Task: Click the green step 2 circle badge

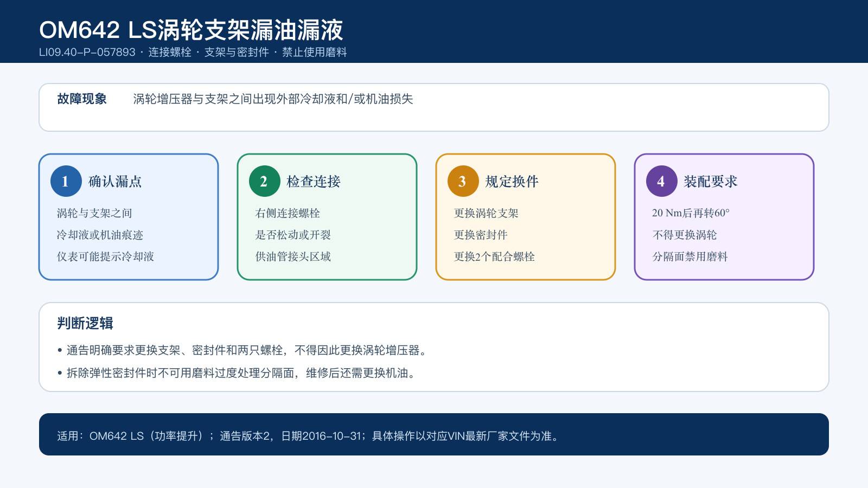Action: coord(264,181)
